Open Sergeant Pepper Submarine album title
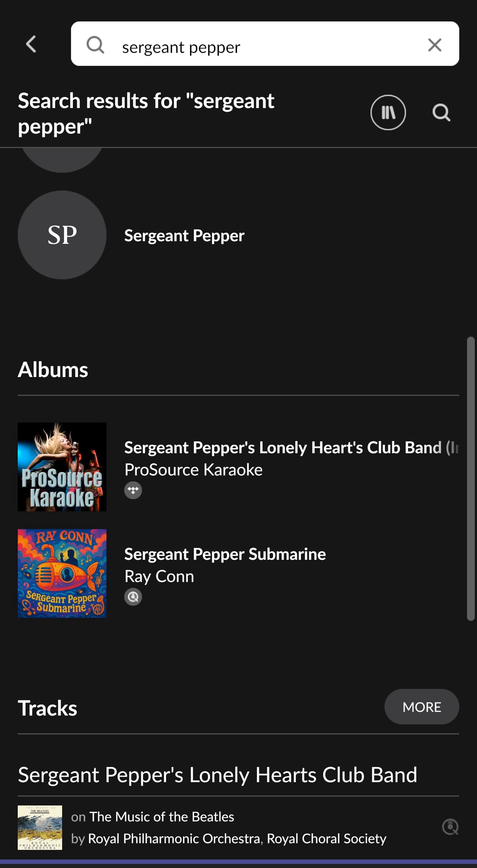Image resolution: width=477 pixels, height=868 pixels. pyautogui.click(x=225, y=554)
